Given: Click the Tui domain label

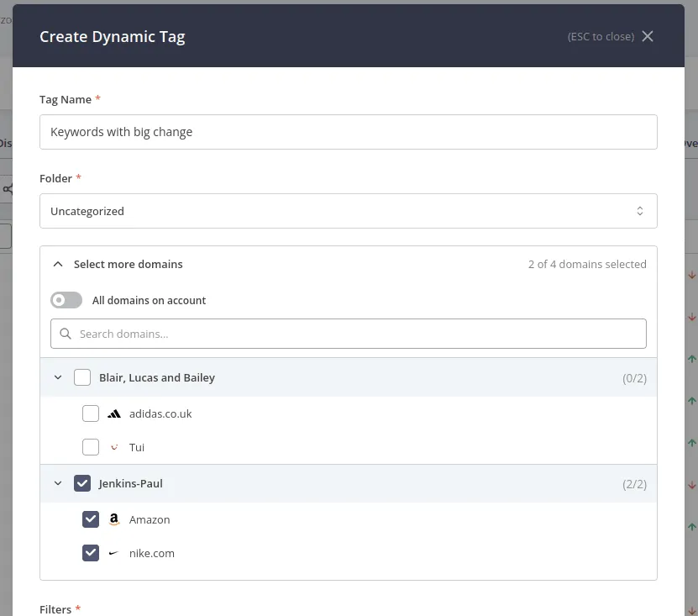Looking at the screenshot, I should tap(137, 447).
